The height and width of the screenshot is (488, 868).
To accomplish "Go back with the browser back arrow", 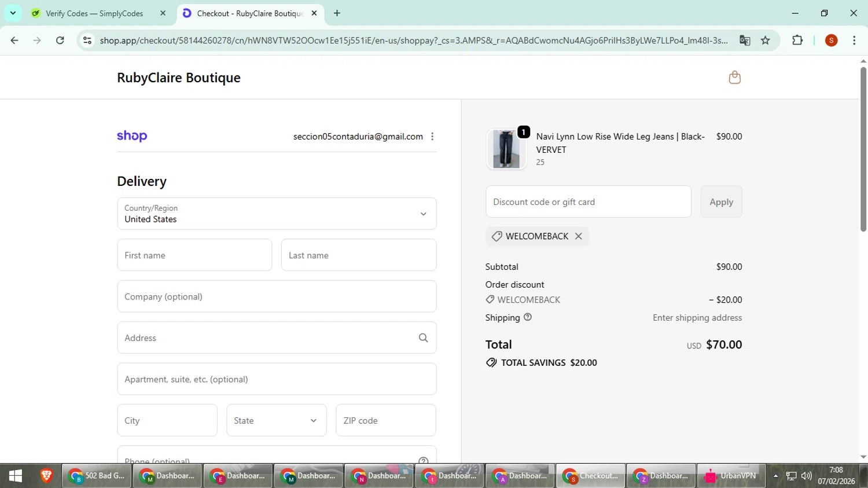I will [14, 40].
